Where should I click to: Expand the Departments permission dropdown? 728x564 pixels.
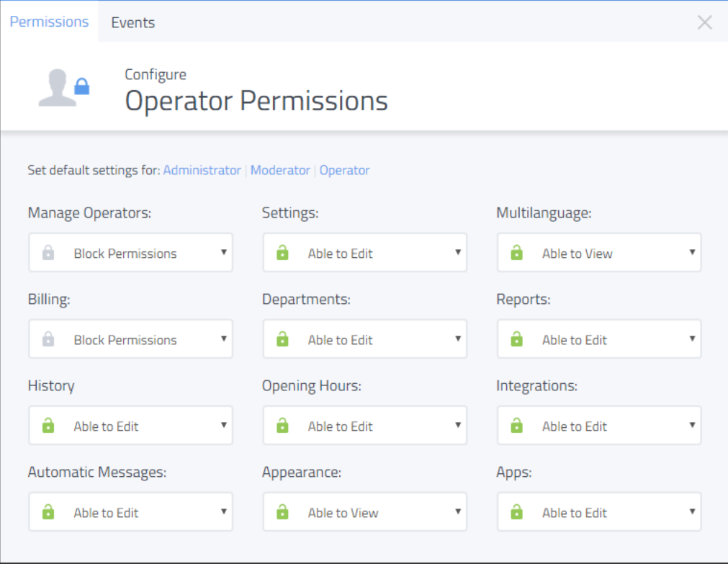pyautogui.click(x=364, y=339)
